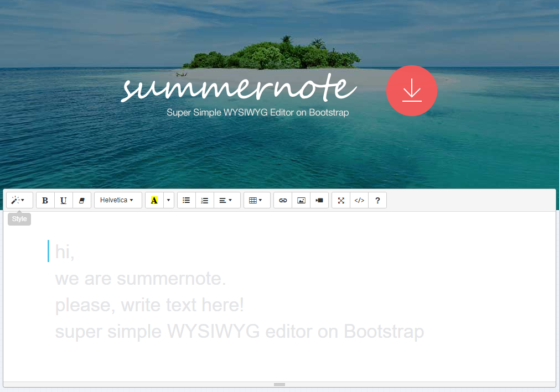The image size is (559, 392).
Task: Toggle code view
Action: pos(359,200)
